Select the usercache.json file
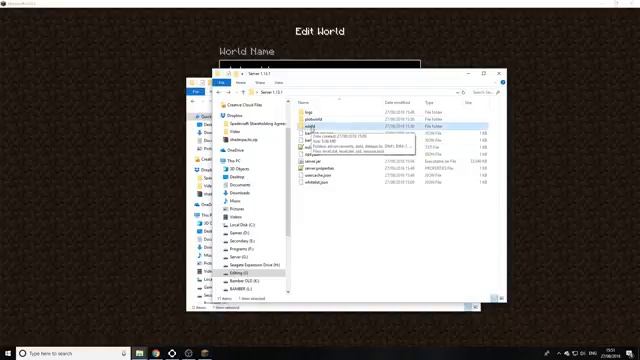 coord(318,175)
